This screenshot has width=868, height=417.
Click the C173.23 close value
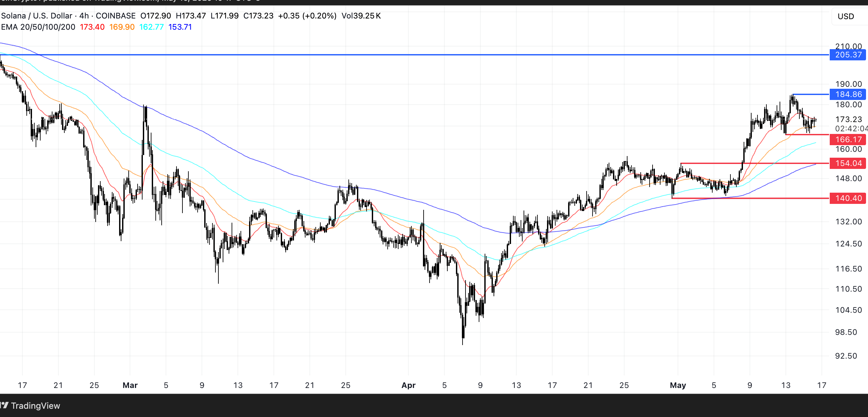coord(258,16)
